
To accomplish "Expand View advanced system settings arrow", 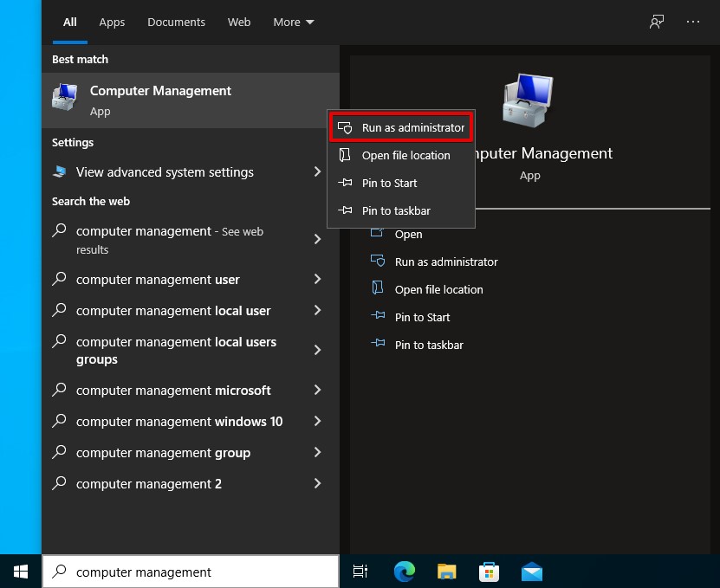I will 317,172.
